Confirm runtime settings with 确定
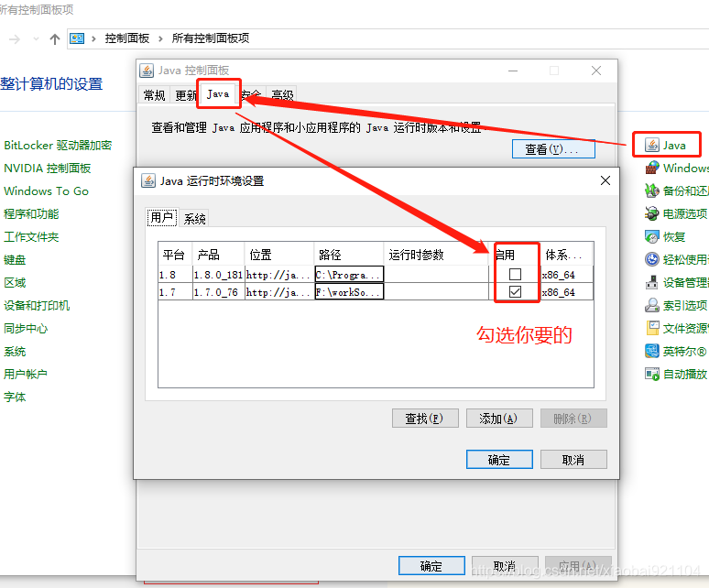Image resolution: width=709 pixels, height=588 pixels. 499,460
